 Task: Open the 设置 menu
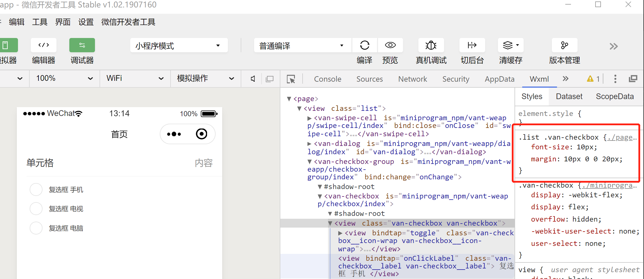[x=86, y=22]
